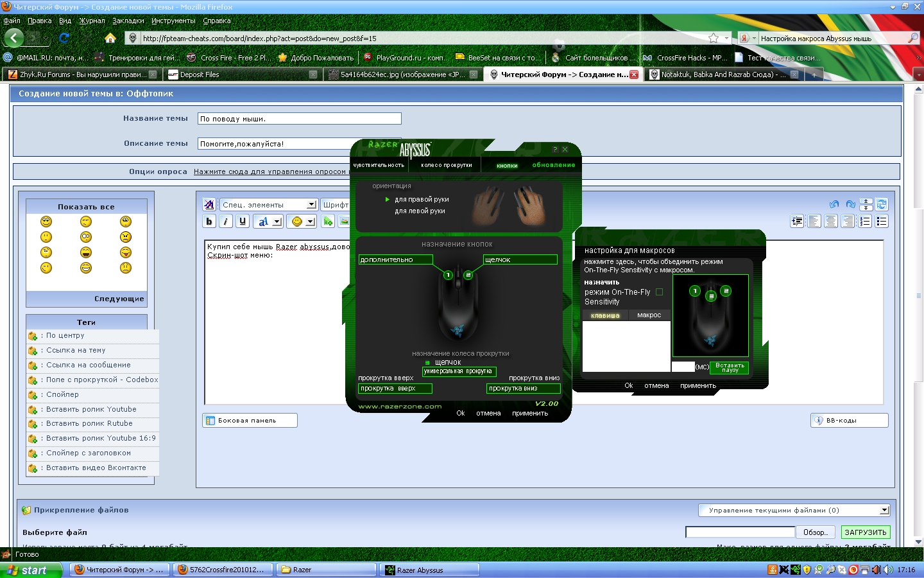
Task: Click the topic title input field
Action: tap(300, 119)
